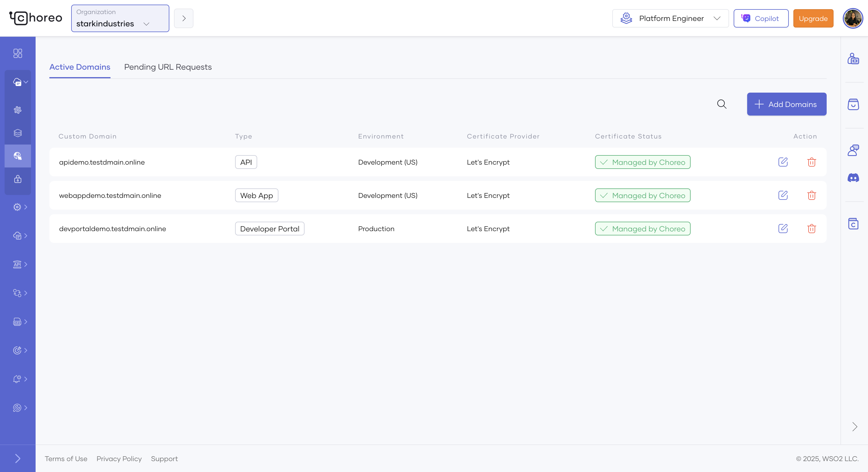The height and width of the screenshot is (472, 868).
Task: Open the alerts bell icon in the sidebar
Action: click(18, 379)
